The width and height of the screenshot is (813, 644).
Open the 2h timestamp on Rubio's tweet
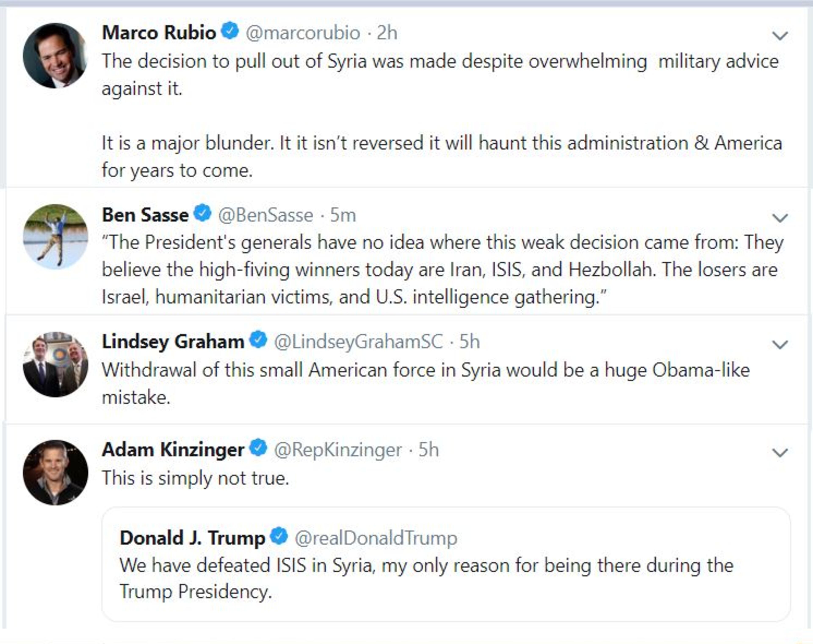coord(387,33)
